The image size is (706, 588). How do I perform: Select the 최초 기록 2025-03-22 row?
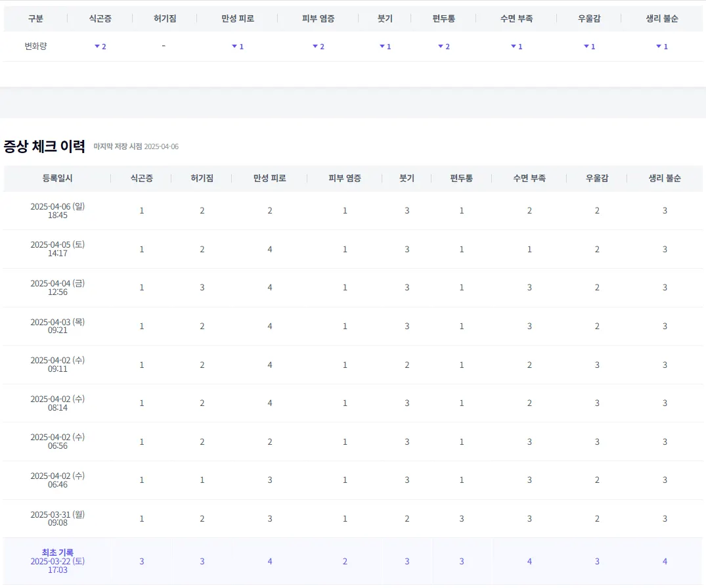pyautogui.click(x=57, y=561)
